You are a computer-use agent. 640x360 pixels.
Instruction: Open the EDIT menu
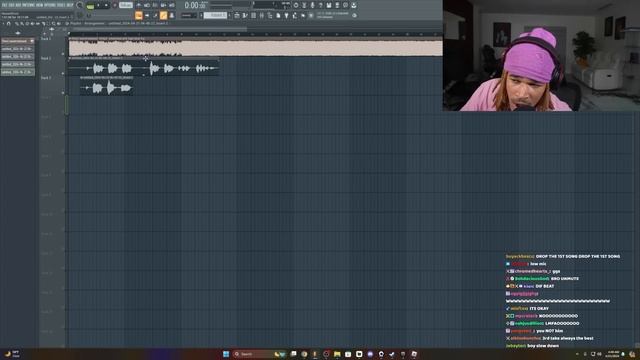11,5
